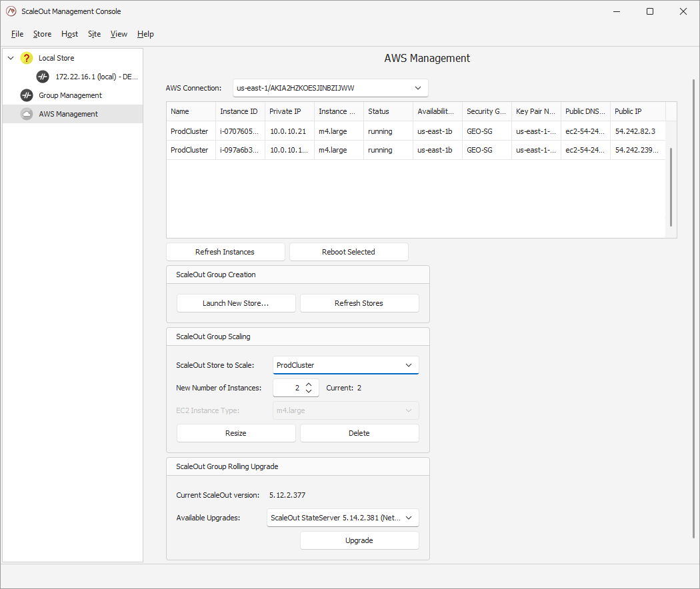Image resolution: width=700 pixels, height=589 pixels.
Task: Open the Site menu
Action: click(x=94, y=34)
